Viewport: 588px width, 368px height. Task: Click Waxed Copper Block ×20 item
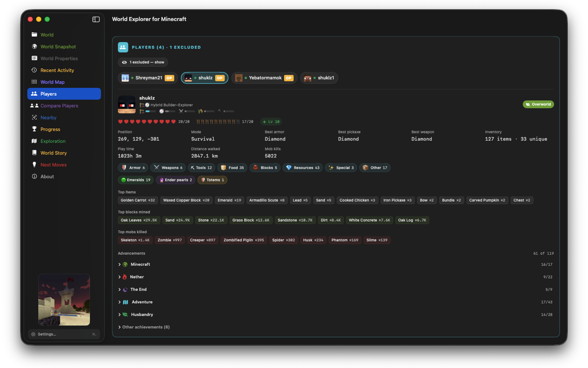(186, 200)
